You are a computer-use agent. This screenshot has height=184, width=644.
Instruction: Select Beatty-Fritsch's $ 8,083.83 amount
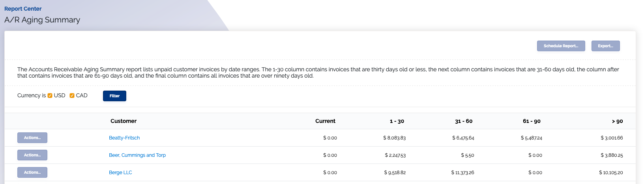(394, 138)
